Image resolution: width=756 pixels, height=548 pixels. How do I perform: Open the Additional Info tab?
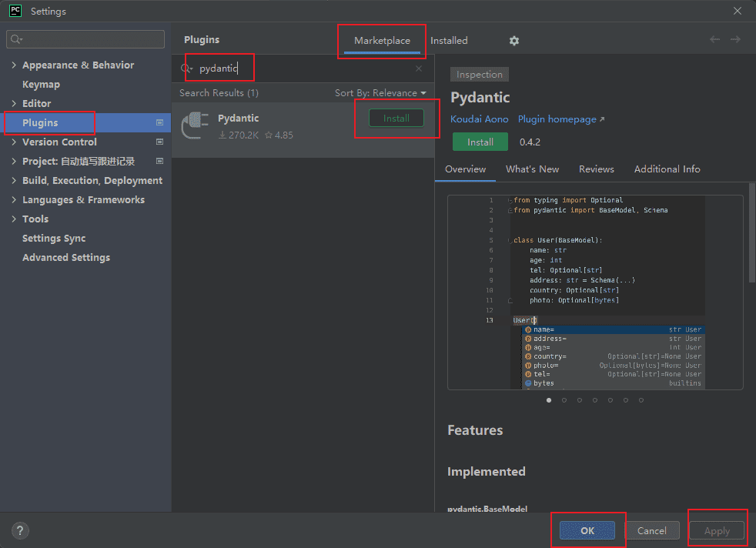[x=667, y=169]
